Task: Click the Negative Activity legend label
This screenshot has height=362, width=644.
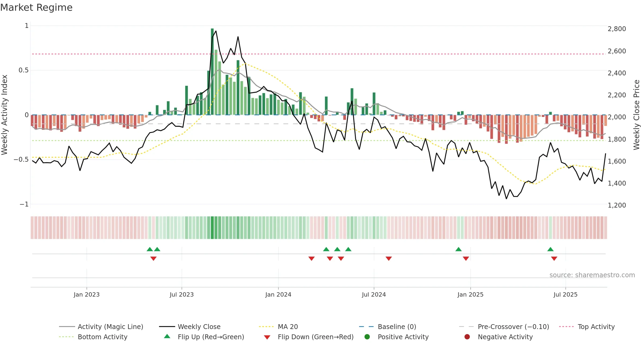Action: pyautogui.click(x=505, y=337)
